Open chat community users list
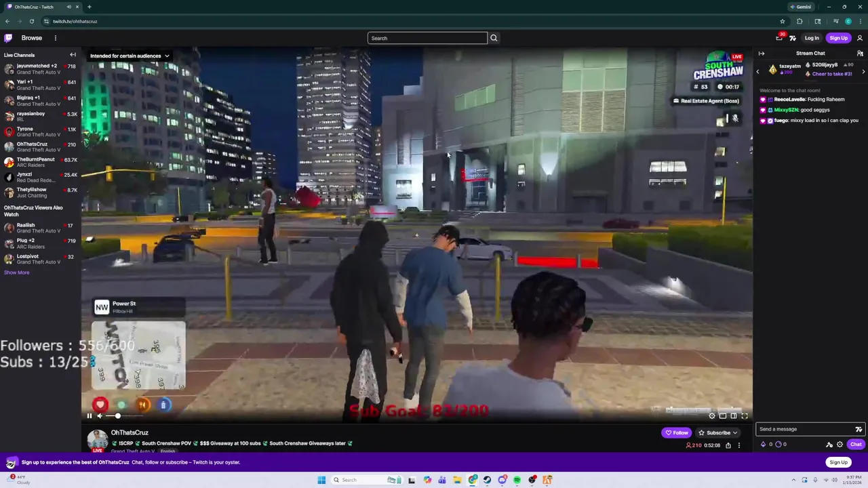868x488 pixels. (x=860, y=54)
